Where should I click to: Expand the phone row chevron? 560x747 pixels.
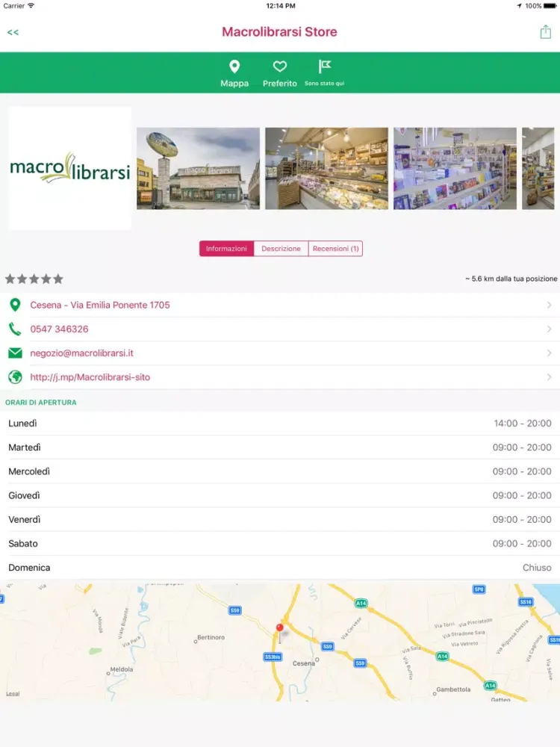[x=549, y=329]
